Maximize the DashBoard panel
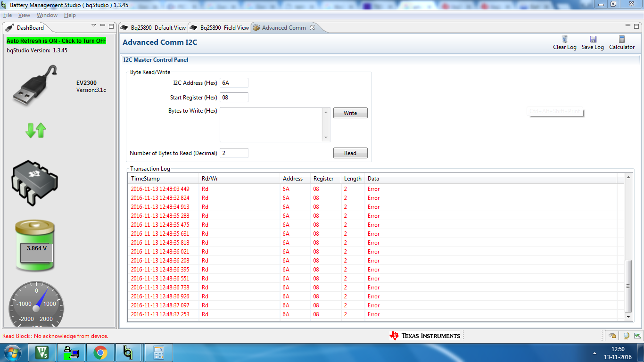644x362 pixels. [x=111, y=26]
